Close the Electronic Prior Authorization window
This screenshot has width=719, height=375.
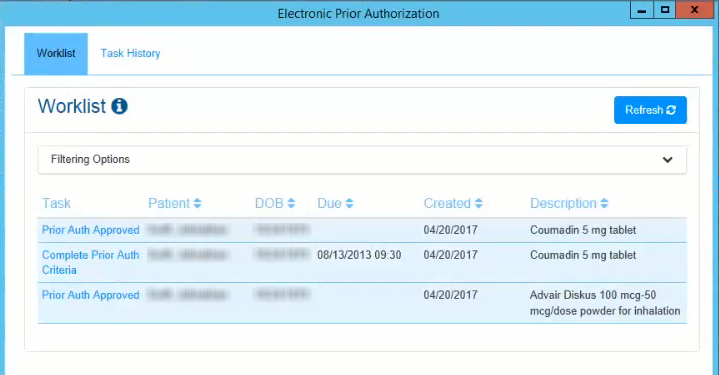[x=695, y=10]
